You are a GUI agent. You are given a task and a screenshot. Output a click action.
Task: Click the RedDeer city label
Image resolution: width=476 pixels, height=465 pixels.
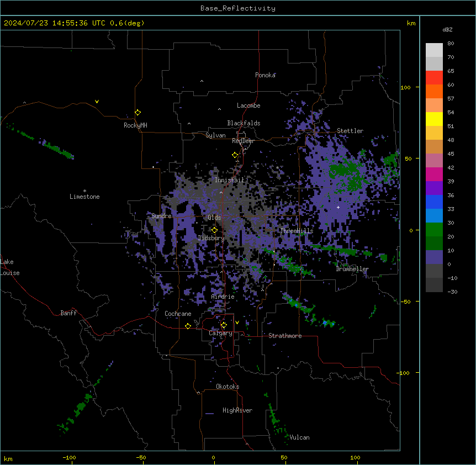(x=243, y=141)
